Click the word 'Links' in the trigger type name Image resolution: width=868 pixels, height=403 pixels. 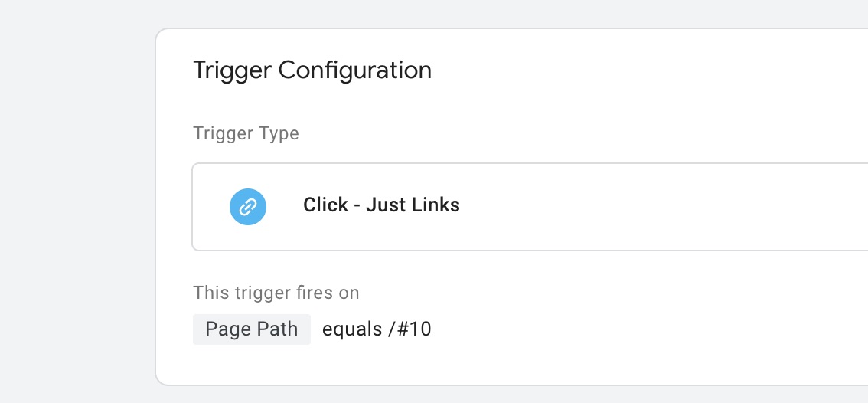(x=436, y=205)
